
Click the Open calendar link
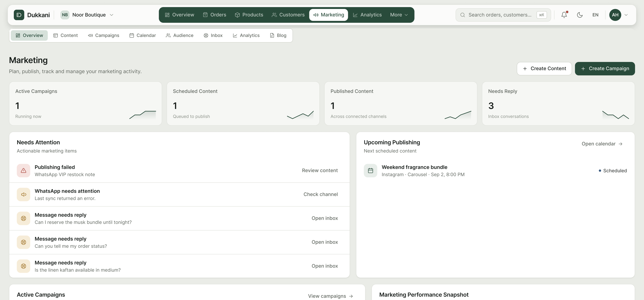pyautogui.click(x=602, y=144)
